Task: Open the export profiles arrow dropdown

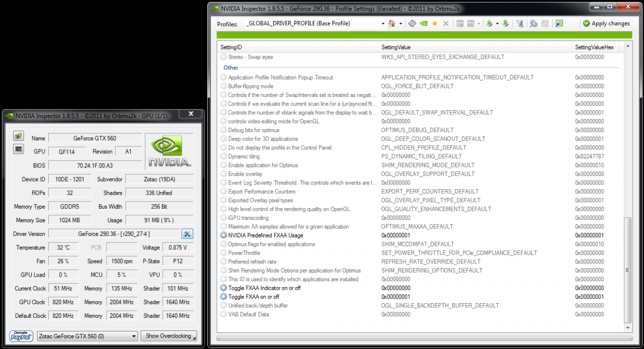Action: [x=497, y=24]
